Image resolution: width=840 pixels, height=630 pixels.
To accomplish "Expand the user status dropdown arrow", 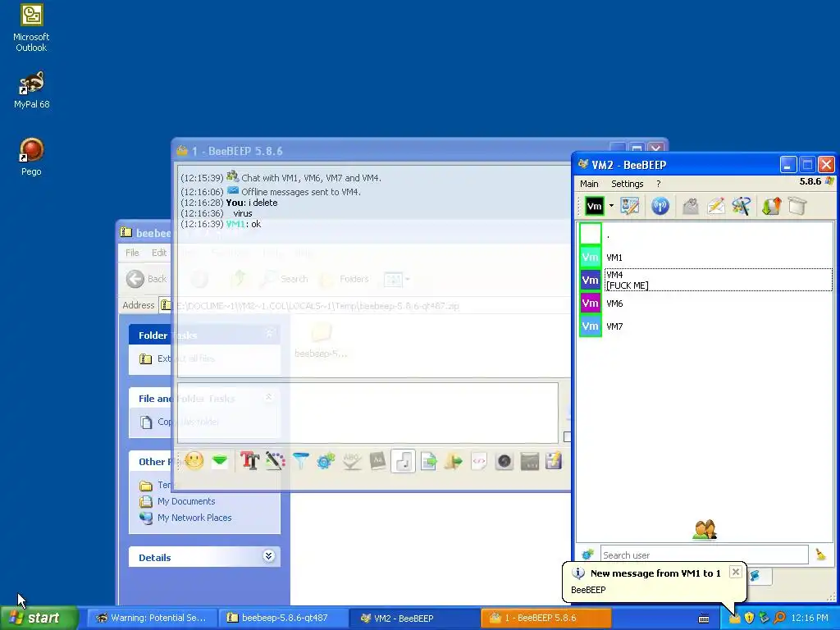I will click(x=610, y=206).
